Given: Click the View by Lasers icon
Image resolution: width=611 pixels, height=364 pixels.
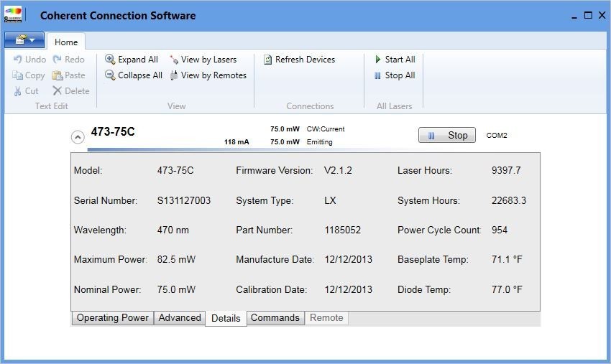Looking at the screenshot, I should (x=174, y=60).
